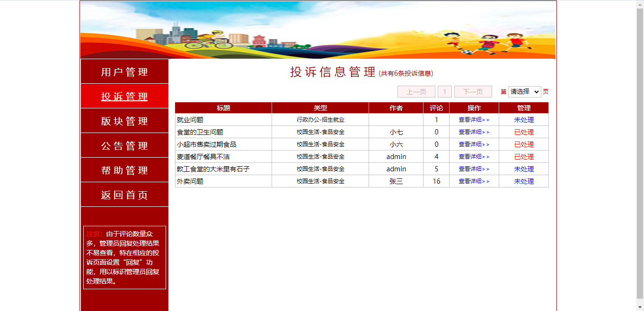
Task: Open 用户管理 in the sidebar
Action: pyautogui.click(x=124, y=72)
